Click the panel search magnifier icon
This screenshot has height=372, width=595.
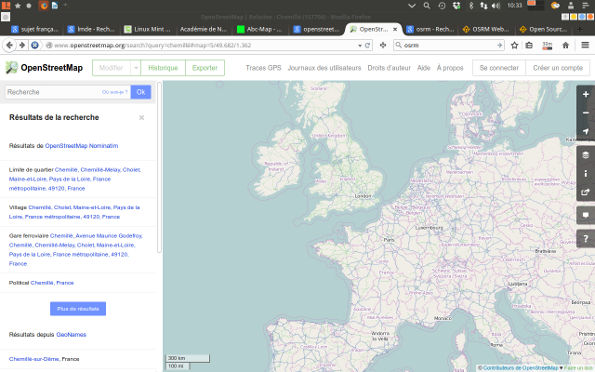[x=427, y=5]
